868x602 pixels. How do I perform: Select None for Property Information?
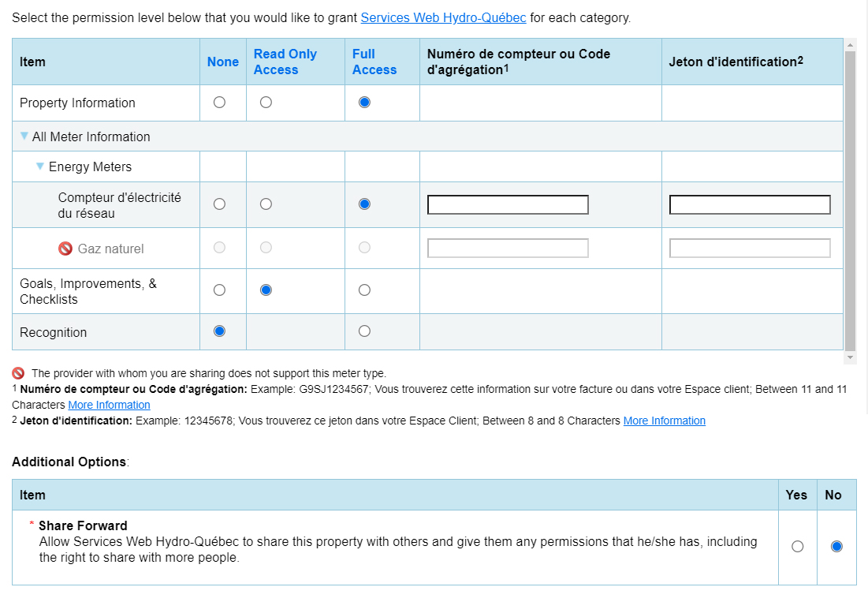tap(219, 103)
